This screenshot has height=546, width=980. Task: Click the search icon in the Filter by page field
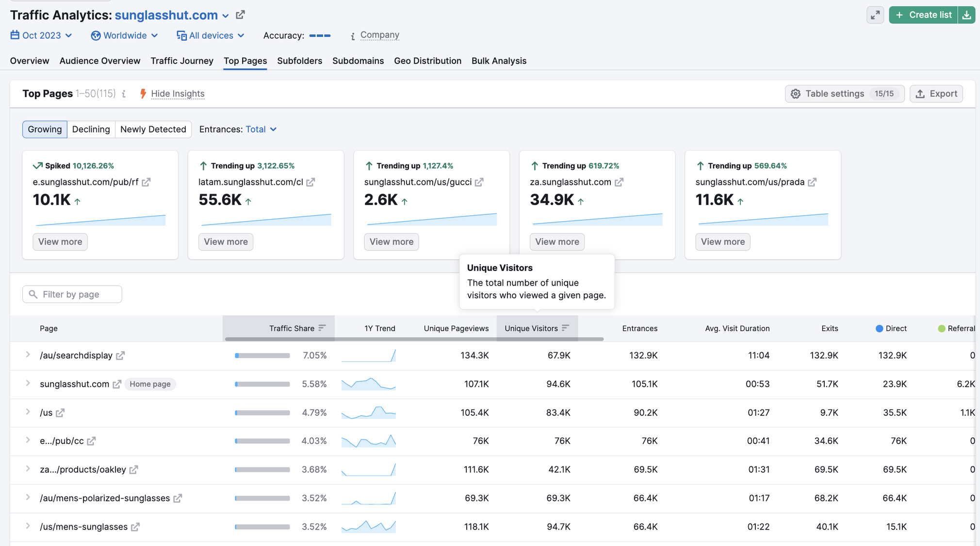pyautogui.click(x=33, y=294)
